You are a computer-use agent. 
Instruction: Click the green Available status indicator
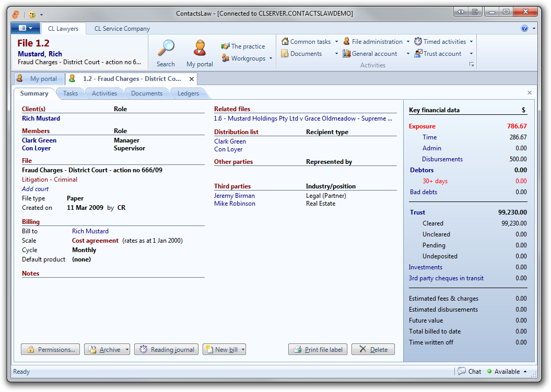click(x=489, y=371)
